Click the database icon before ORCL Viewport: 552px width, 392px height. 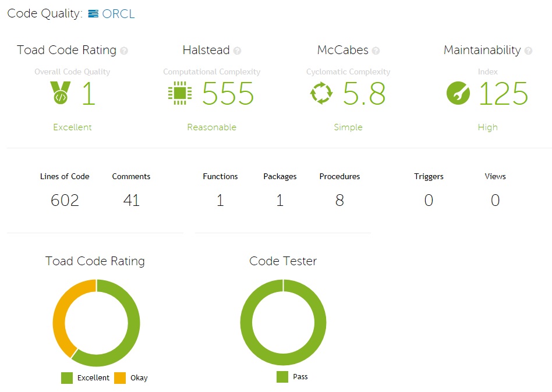coord(93,14)
